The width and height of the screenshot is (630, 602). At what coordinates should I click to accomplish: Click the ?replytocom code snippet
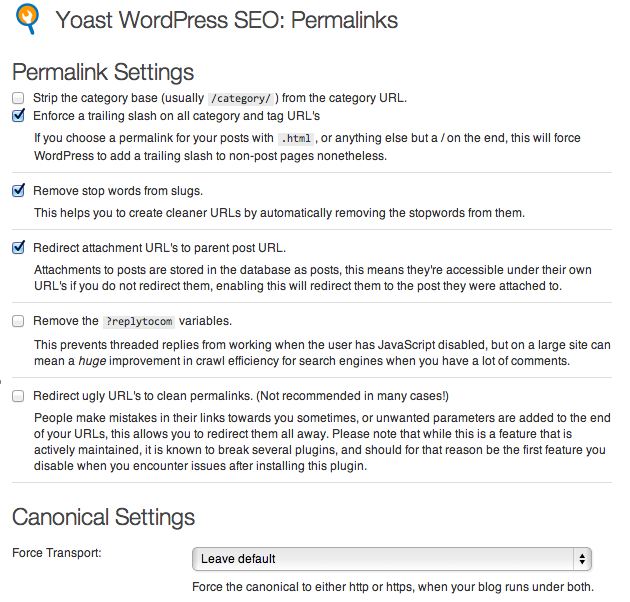click(x=139, y=321)
